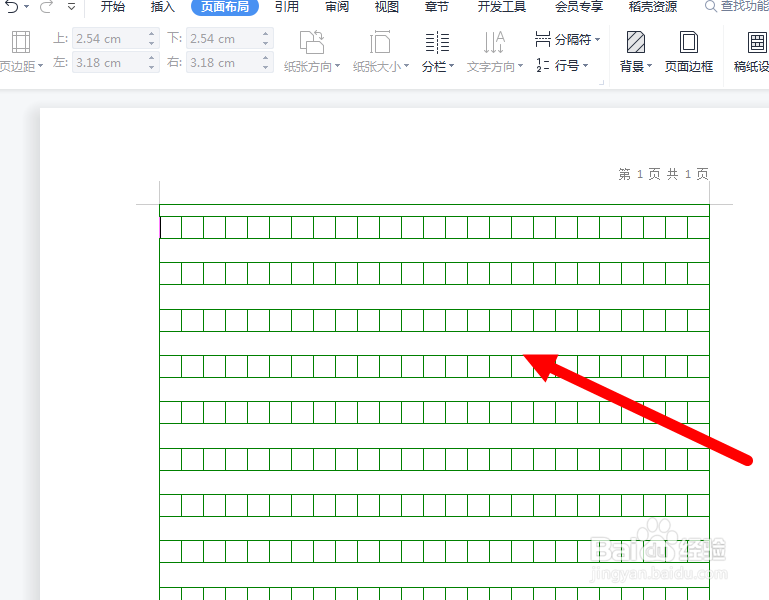This screenshot has height=600, width=769.
Task: Expand the 分栏 dropdown arrow
Action: 452,66
